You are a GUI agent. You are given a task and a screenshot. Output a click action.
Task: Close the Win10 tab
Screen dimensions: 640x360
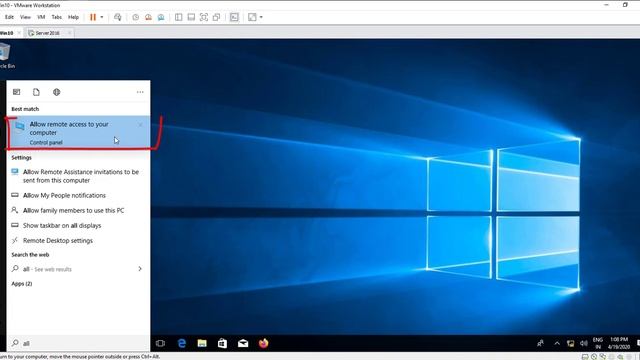coord(19,33)
